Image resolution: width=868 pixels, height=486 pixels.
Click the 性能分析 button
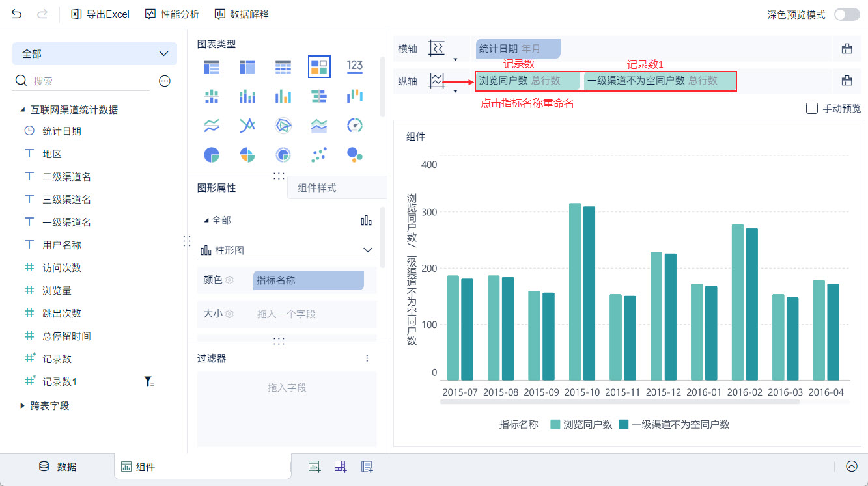172,14
